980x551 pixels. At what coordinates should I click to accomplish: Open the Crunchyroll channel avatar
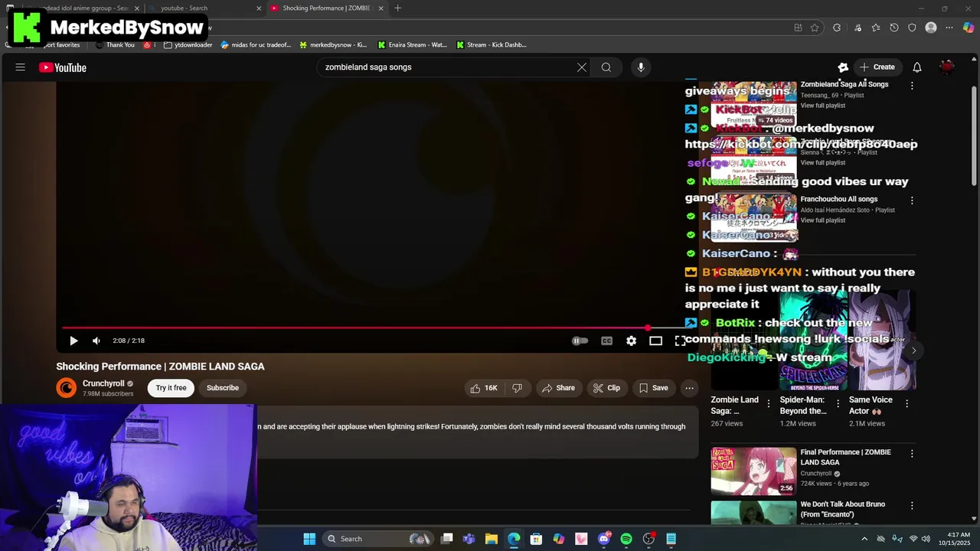[67, 388]
